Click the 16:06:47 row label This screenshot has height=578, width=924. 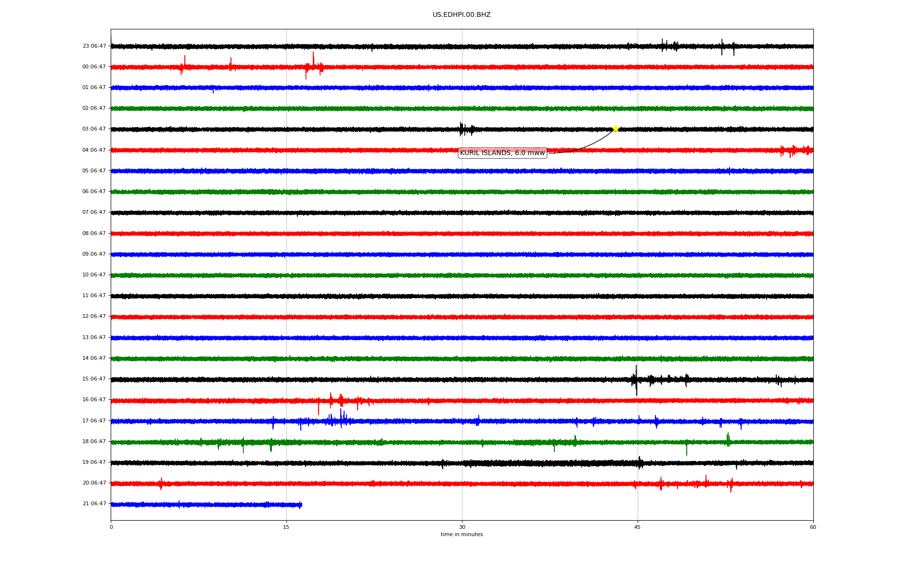[94, 400]
